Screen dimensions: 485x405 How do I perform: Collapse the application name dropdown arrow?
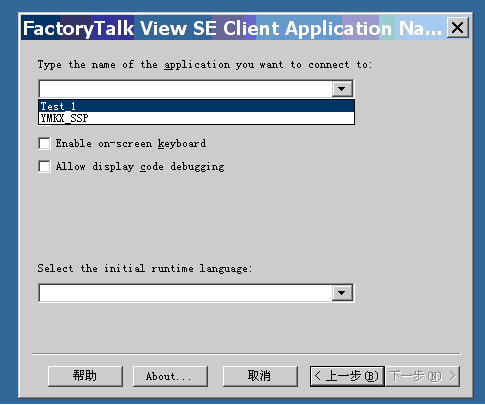[x=342, y=89]
